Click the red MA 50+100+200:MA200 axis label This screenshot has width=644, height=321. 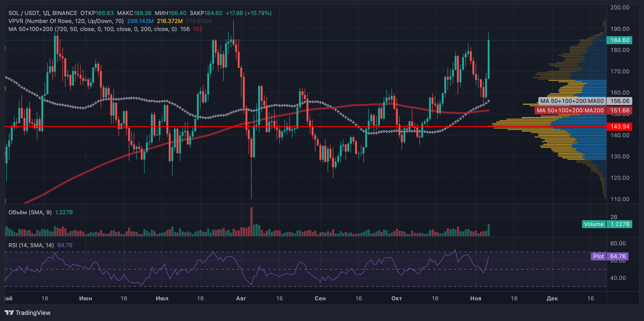click(x=570, y=110)
